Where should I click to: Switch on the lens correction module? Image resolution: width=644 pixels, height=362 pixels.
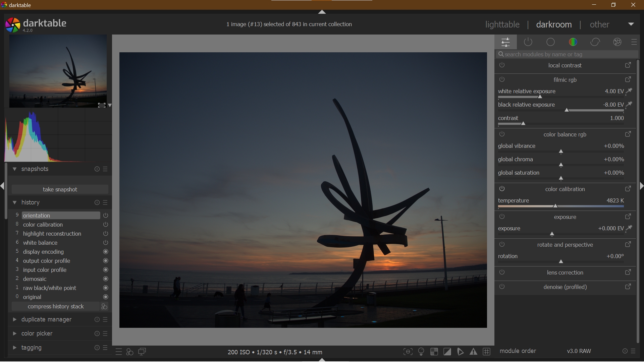click(502, 273)
